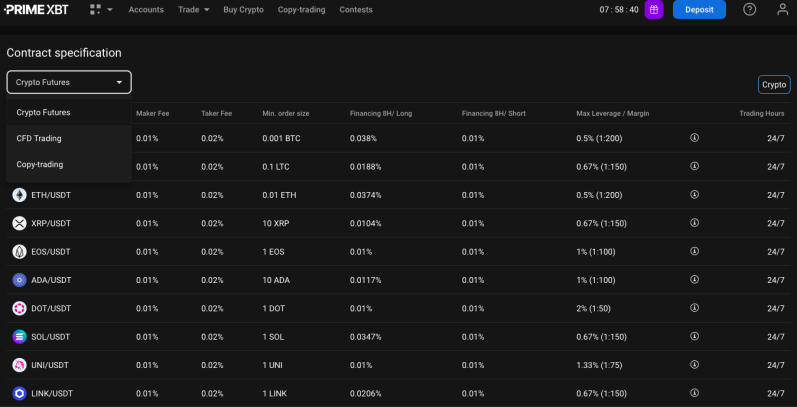797x407 pixels.
Task: Click the 0.0347% financing value for SOL
Action: (365, 337)
